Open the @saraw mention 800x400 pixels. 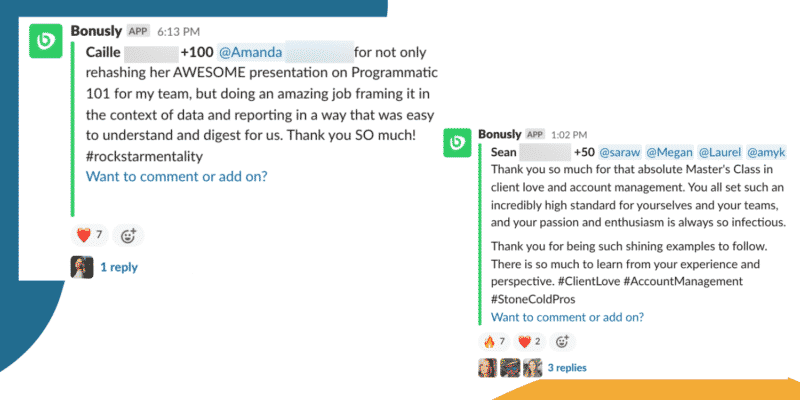point(619,152)
